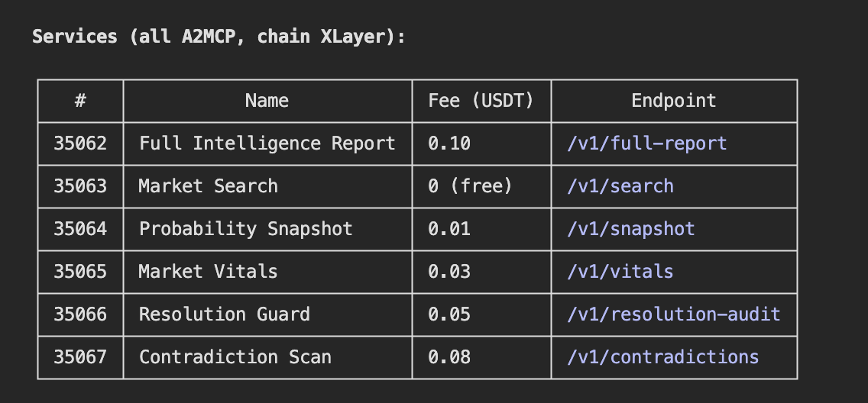Image resolution: width=868 pixels, height=403 pixels.
Task: Click the Fee (USDT) column header
Action: point(481,101)
